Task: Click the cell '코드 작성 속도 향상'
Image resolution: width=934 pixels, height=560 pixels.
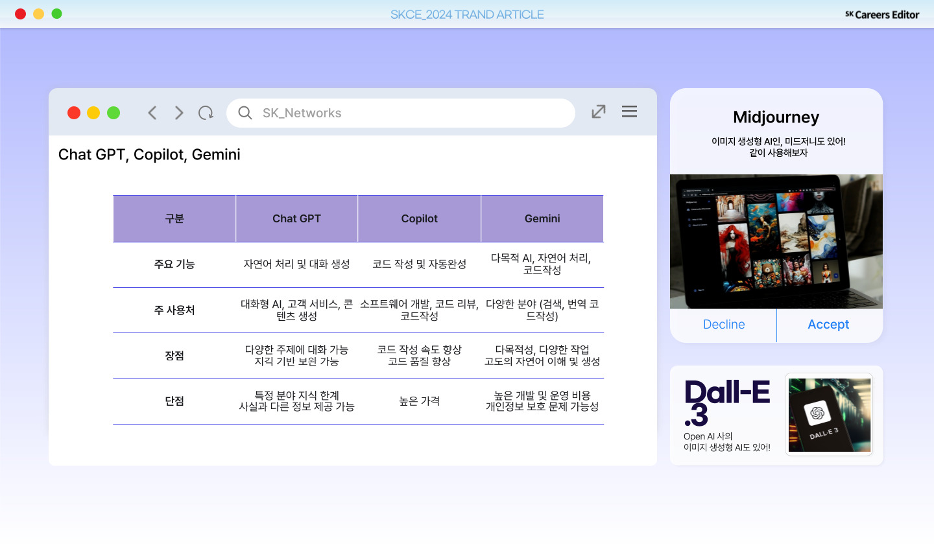Action: click(420, 350)
